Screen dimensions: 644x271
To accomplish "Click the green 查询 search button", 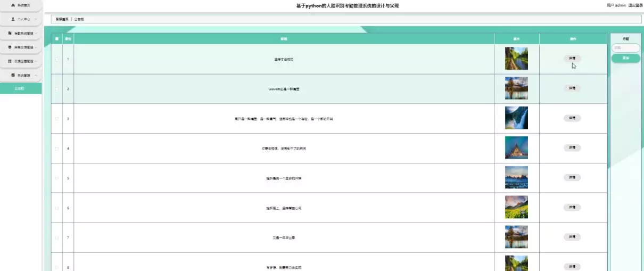I will pos(626,58).
